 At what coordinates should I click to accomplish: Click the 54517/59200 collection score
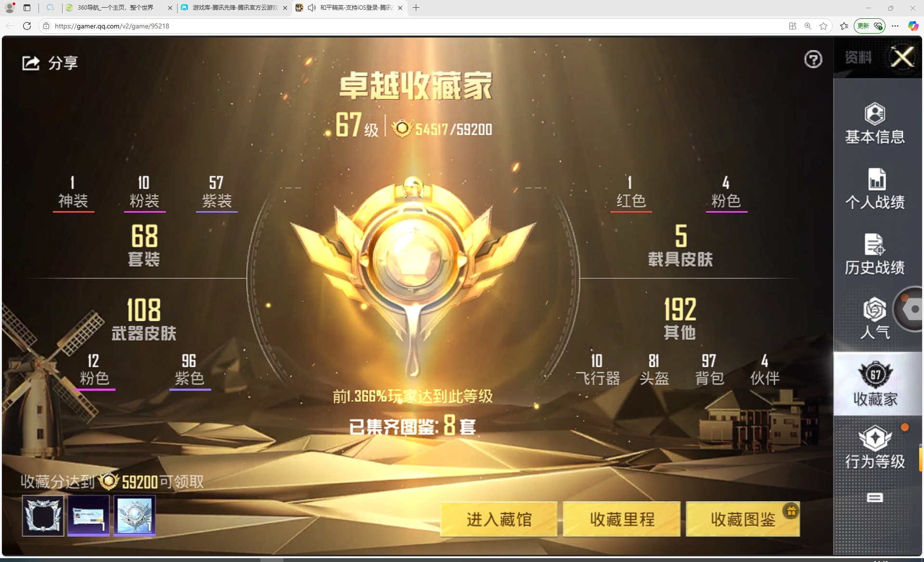pos(442,129)
